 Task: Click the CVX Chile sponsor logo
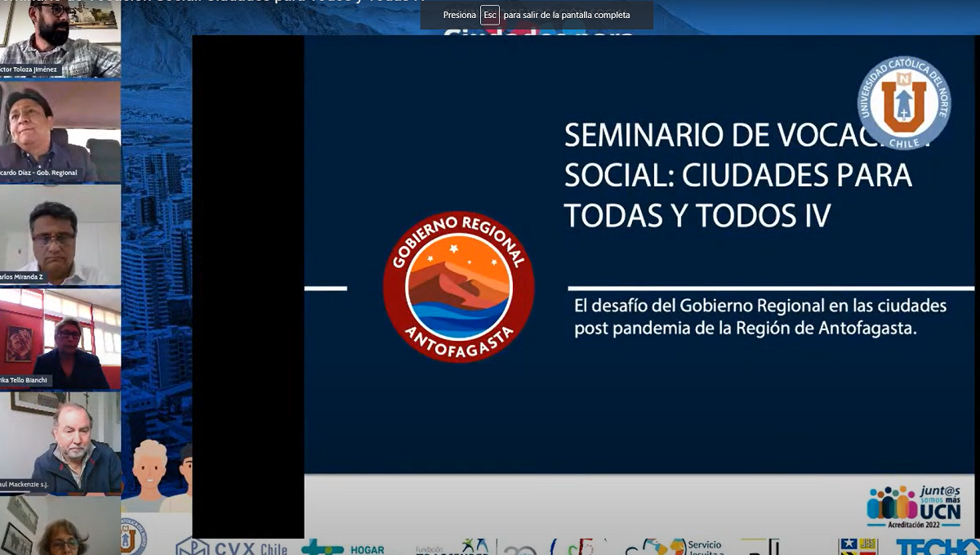[233, 547]
